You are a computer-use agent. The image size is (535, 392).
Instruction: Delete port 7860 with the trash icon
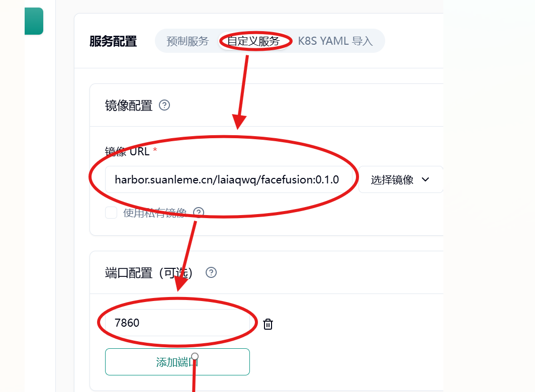268,324
